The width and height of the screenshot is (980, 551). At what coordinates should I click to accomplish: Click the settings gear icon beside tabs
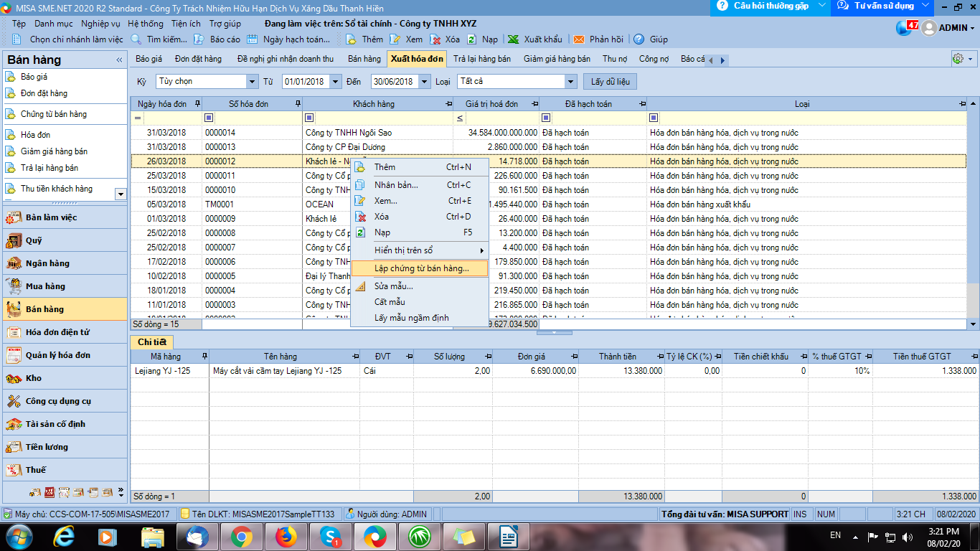click(x=958, y=59)
